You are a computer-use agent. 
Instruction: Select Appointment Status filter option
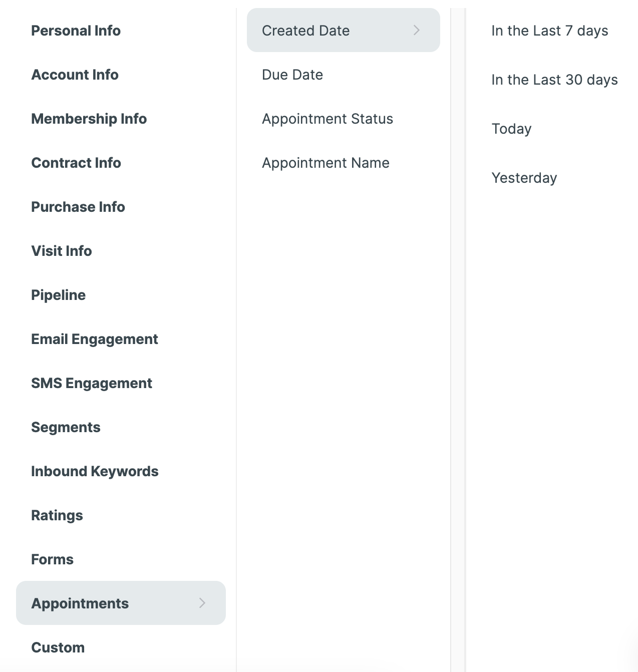pyautogui.click(x=328, y=119)
